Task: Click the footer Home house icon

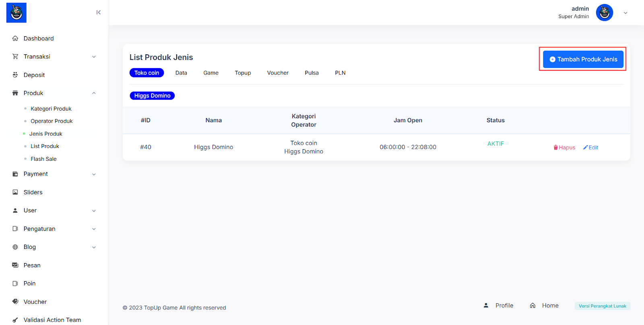Action: [x=533, y=305]
